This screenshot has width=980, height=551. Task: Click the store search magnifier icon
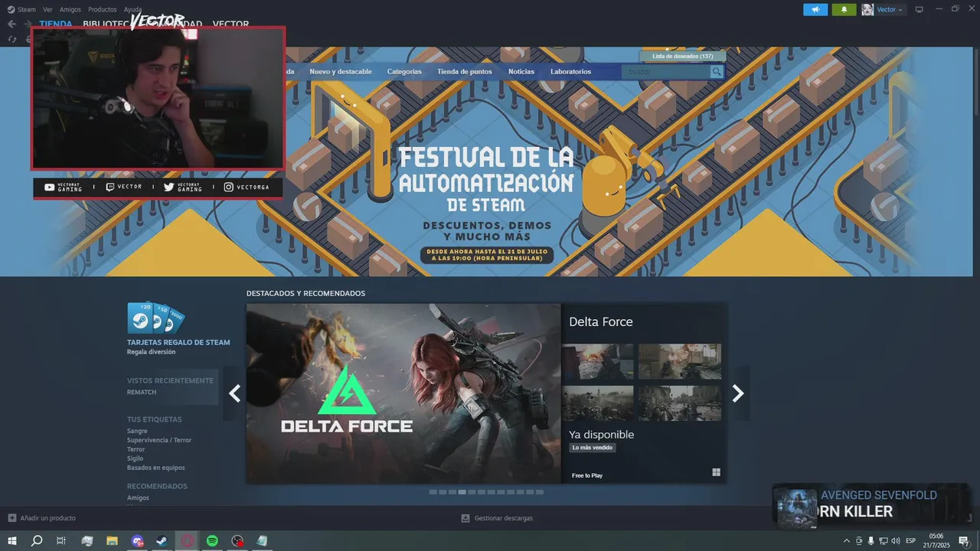(x=717, y=71)
